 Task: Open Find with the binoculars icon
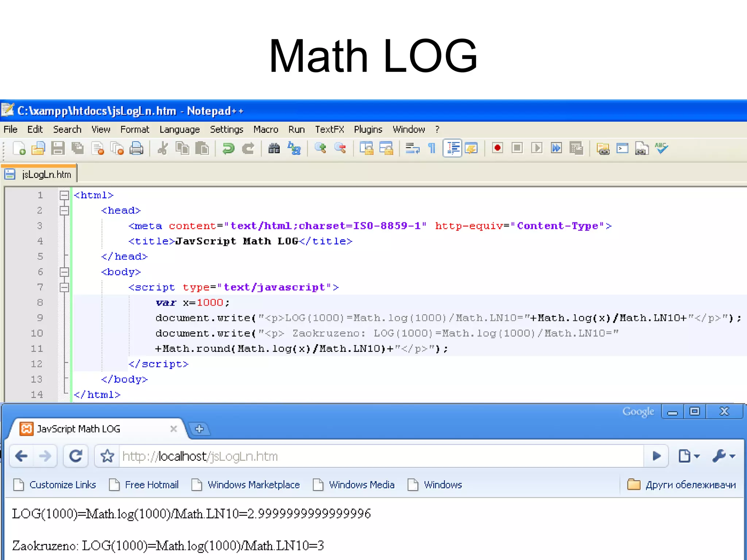click(274, 148)
